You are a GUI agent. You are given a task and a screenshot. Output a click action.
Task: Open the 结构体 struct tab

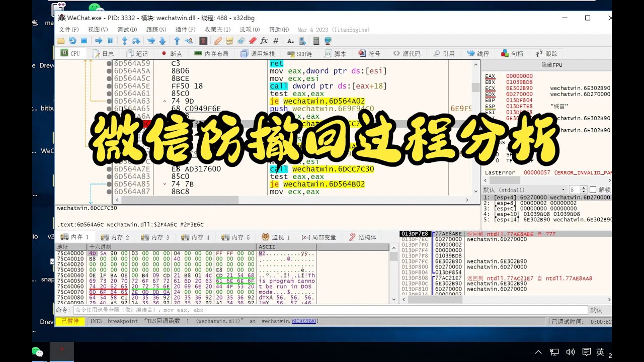[362, 237]
